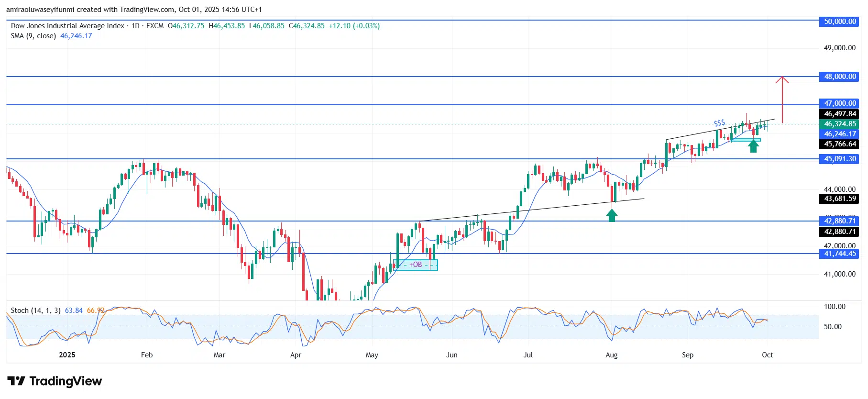Click the blue 50,000.00 price level label
The height and width of the screenshot is (399, 868).
[x=840, y=22]
